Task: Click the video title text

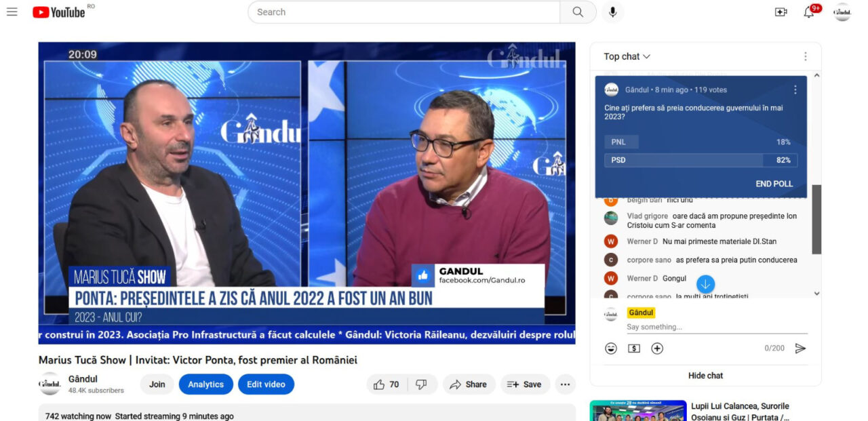Action: (x=198, y=360)
